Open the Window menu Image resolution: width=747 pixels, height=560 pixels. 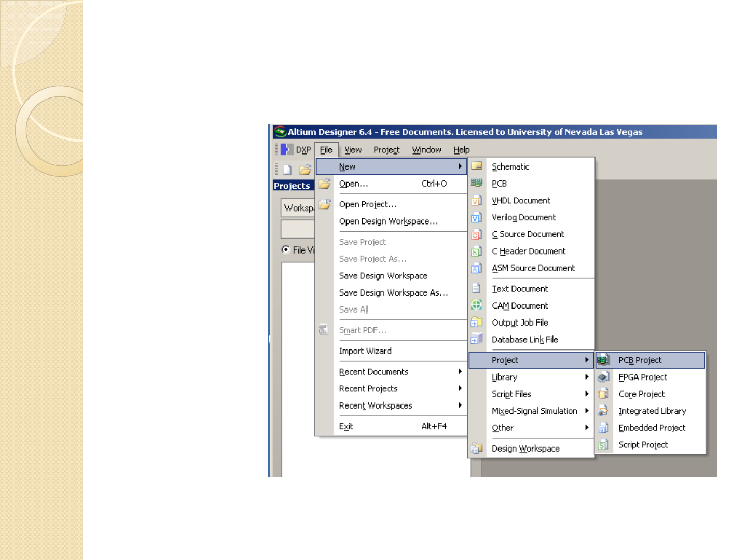(x=427, y=150)
